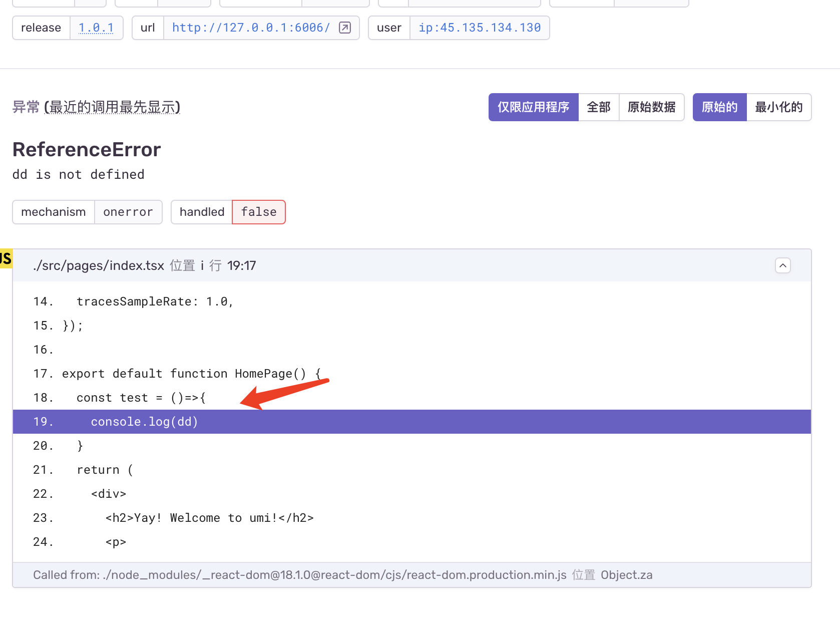Click the onerror tag value

[128, 212]
